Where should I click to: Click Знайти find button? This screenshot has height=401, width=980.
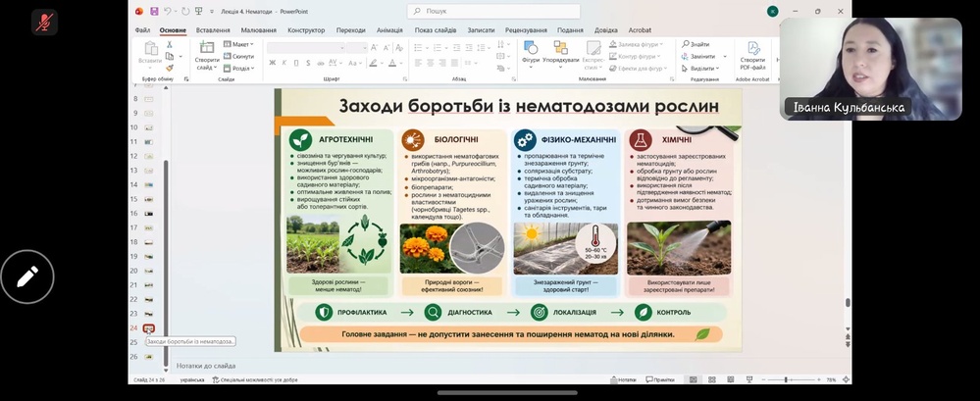[x=696, y=44]
